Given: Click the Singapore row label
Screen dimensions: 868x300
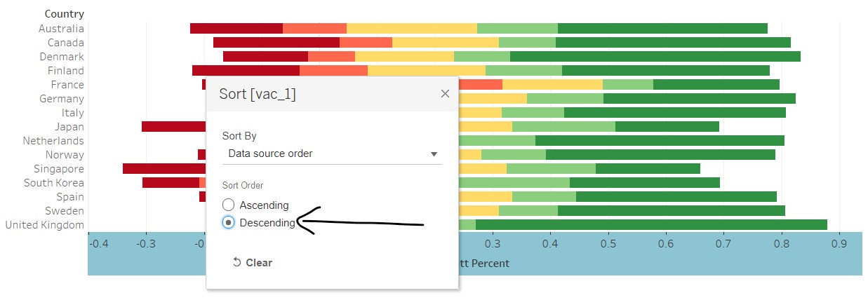Looking at the screenshot, I should click(x=58, y=169).
